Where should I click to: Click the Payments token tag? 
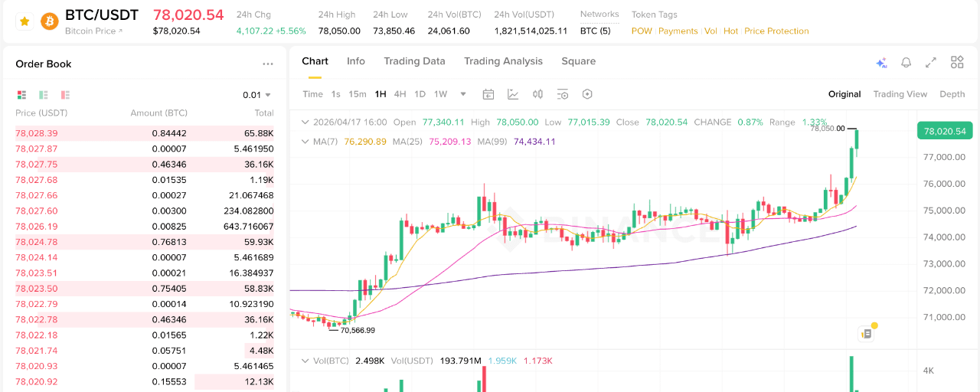pyautogui.click(x=678, y=31)
